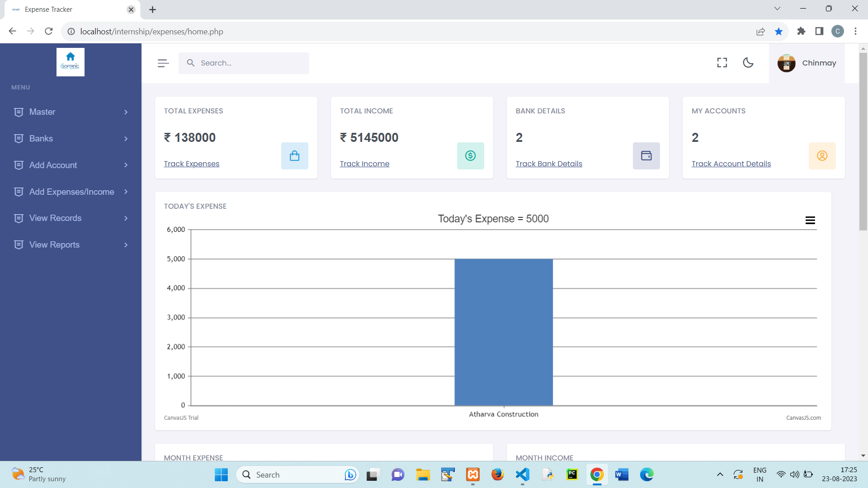868x488 pixels.
Task: Close the Expense Tracker tab
Action: [x=131, y=9]
